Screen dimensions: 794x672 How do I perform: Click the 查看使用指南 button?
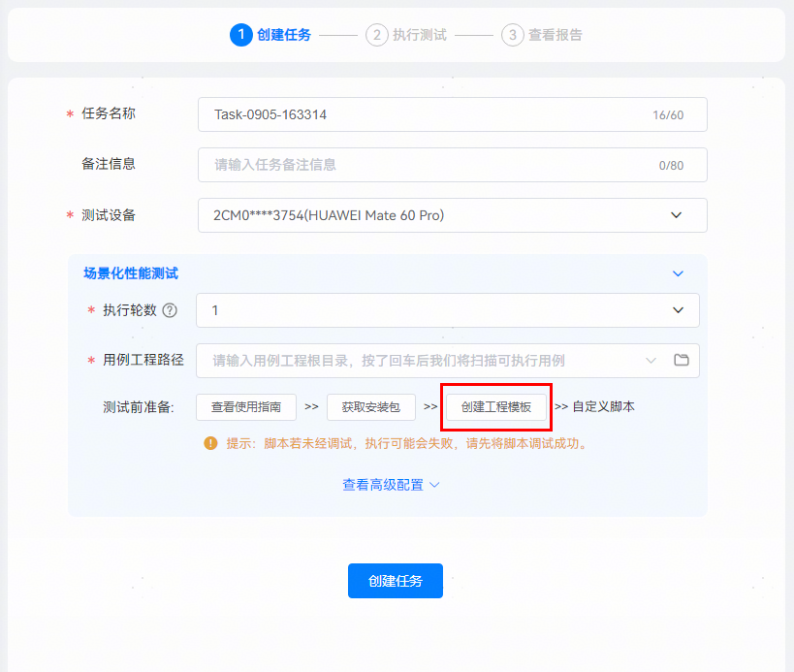click(x=246, y=407)
